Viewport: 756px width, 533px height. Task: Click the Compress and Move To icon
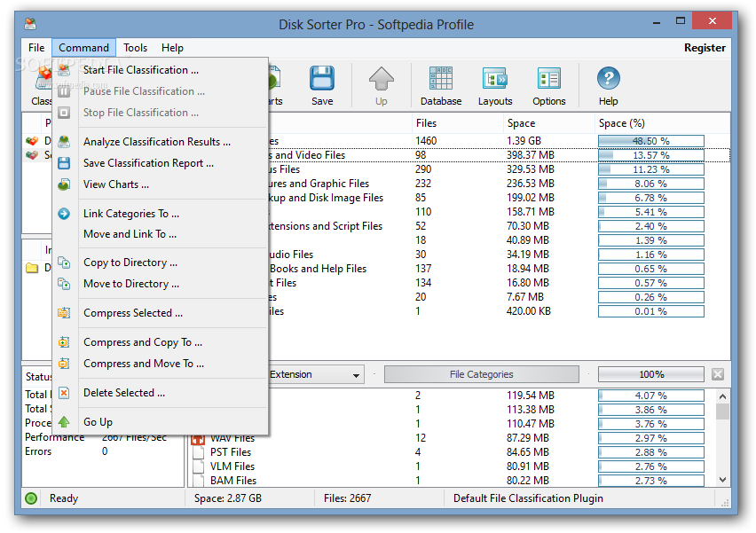click(64, 364)
